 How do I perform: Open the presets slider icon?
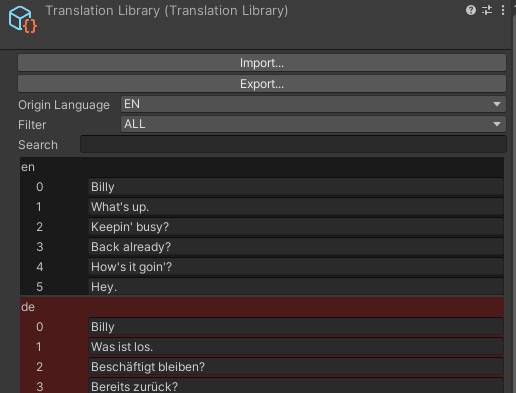pos(487,10)
